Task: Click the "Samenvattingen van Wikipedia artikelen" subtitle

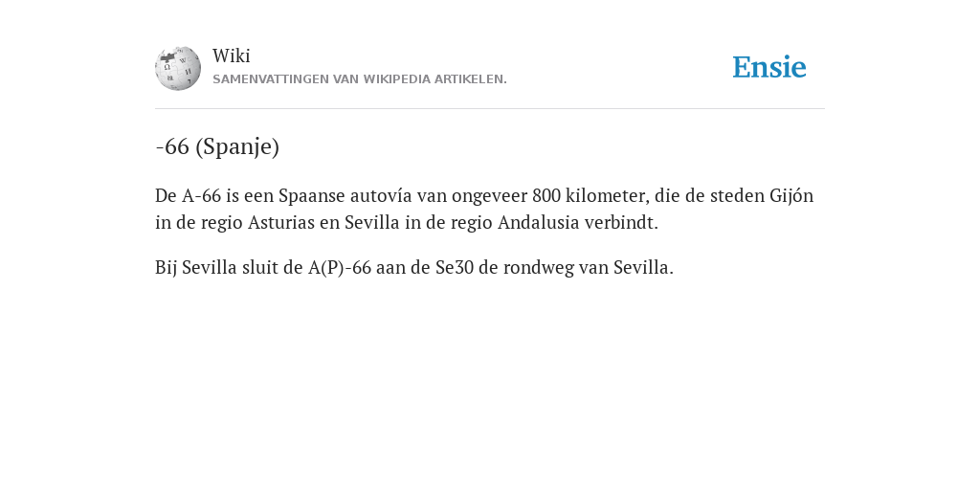Action: (360, 79)
